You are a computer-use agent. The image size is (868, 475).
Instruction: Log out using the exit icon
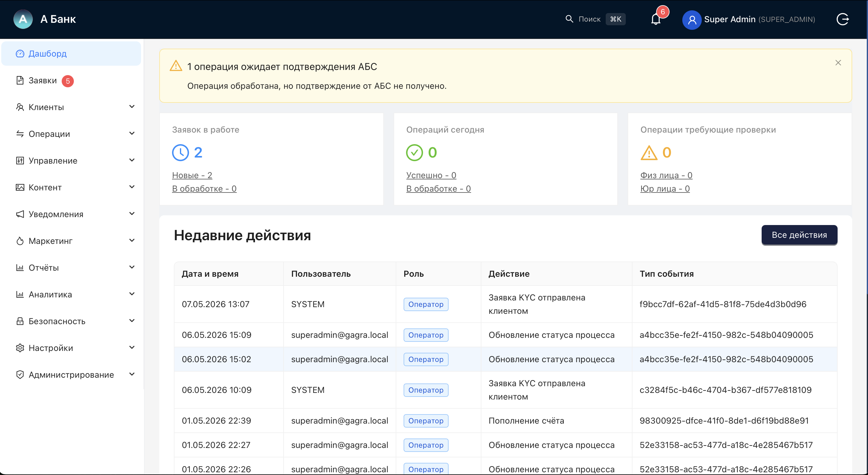pos(842,19)
